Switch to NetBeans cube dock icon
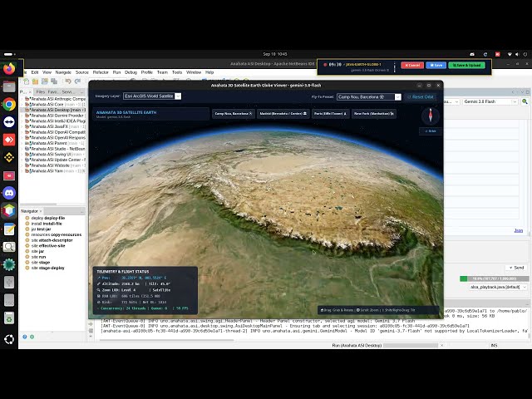 point(9,210)
